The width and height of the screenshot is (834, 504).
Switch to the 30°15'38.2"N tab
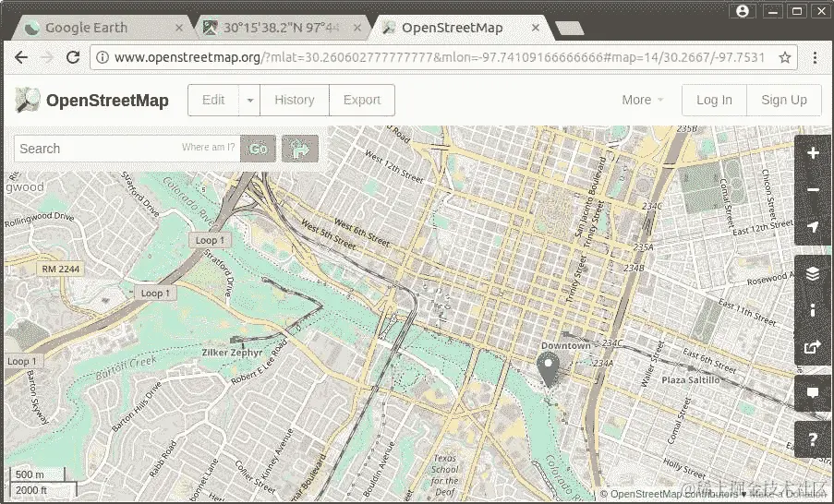[282, 28]
